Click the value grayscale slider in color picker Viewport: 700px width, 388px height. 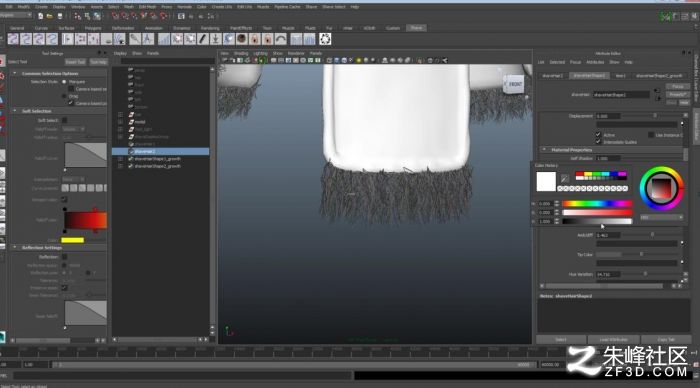click(x=597, y=221)
